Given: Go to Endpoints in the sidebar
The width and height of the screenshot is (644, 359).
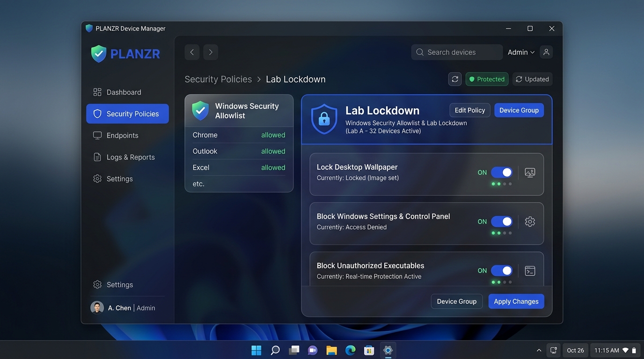Looking at the screenshot, I should (127, 136).
